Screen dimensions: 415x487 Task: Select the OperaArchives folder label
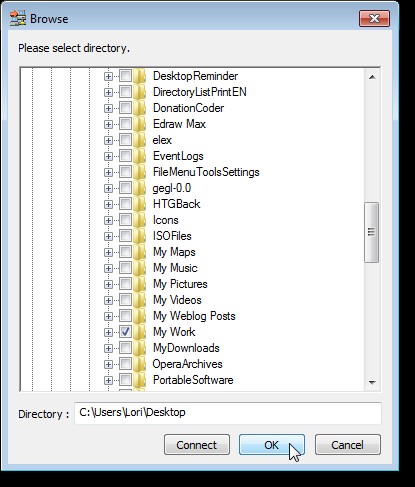[x=187, y=364]
